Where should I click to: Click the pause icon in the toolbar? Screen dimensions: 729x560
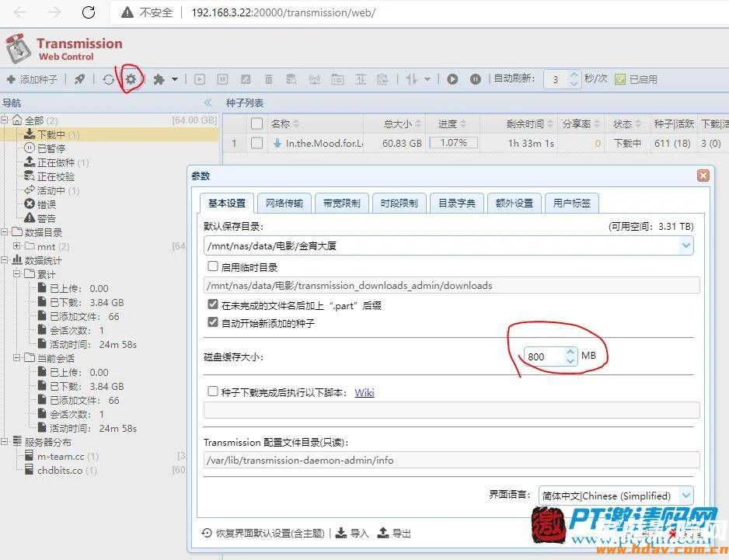click(223, 78)
